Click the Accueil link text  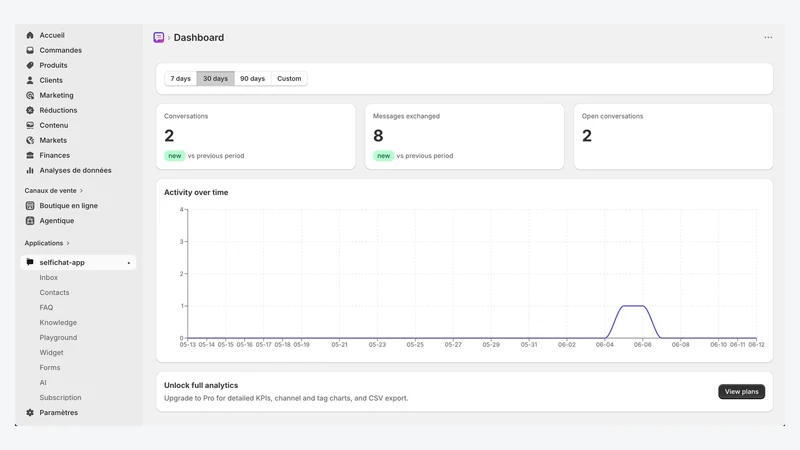[52, 35]
